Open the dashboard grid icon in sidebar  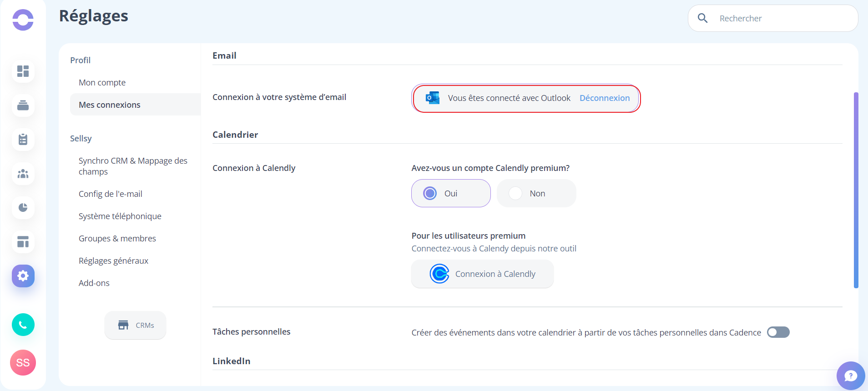pos(23,71)
